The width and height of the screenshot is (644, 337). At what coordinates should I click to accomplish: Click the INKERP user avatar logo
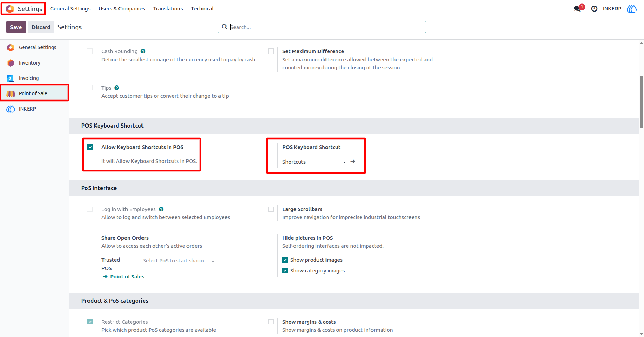631,9
